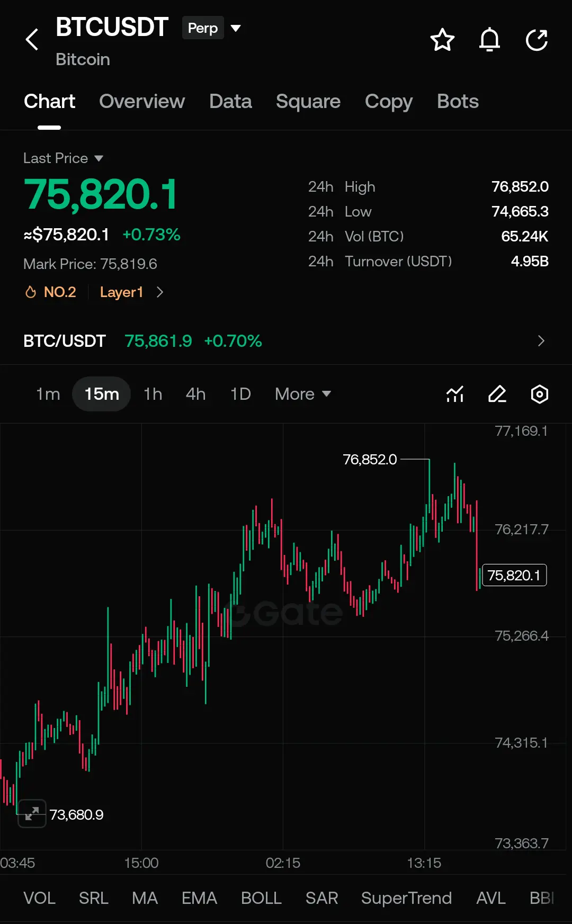
Task: Open chart indicators icon
Action: (x=455, y=394)
